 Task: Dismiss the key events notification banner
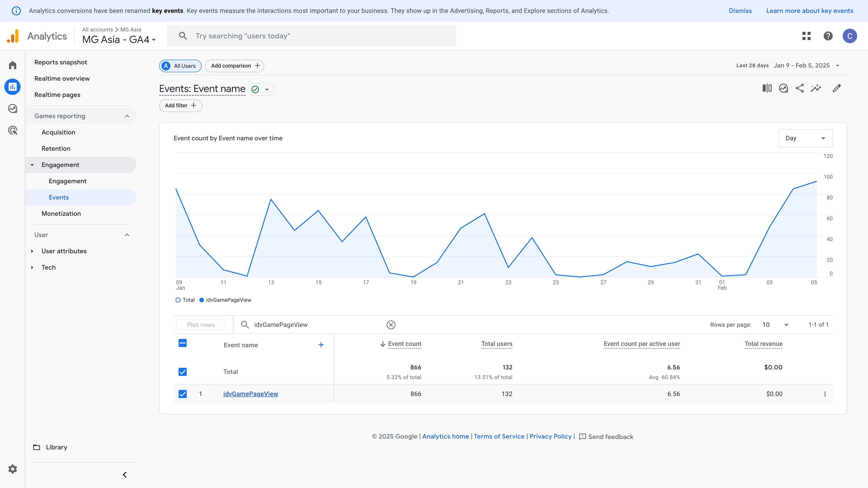coord(740,10)
